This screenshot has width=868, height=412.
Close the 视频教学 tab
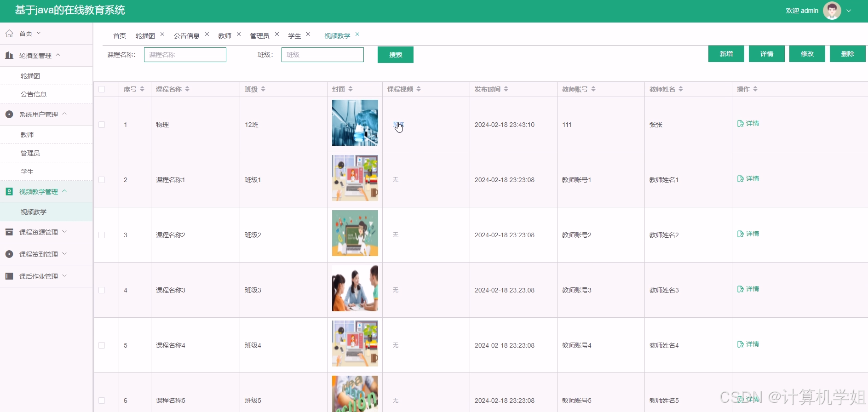coord(357,34)
